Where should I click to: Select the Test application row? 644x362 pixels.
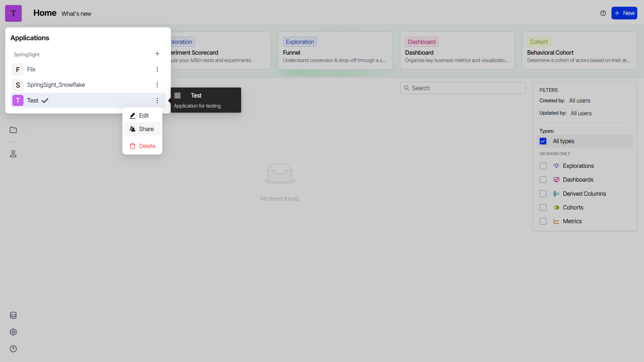[x=88, y=101]
